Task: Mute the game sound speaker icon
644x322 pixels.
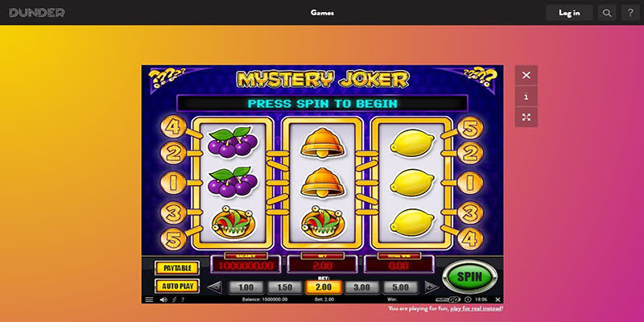Action: (163, 299)
